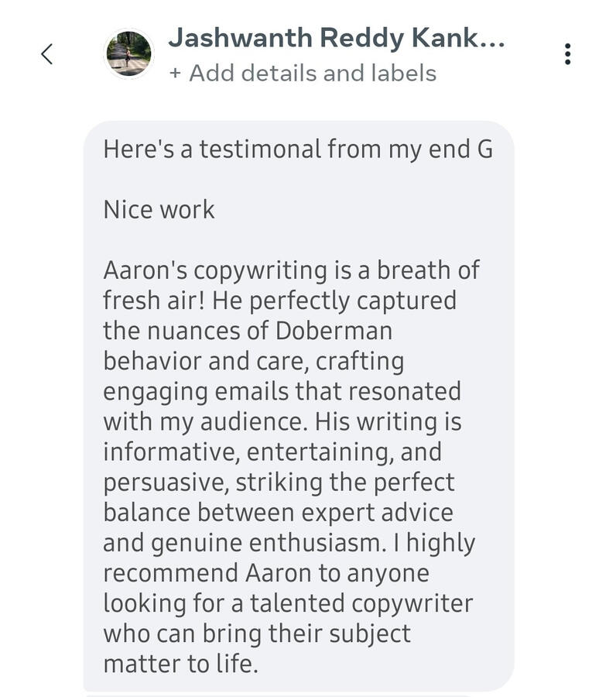Click the line "persuasive, striking the perfect"
This screenshot has height=697, width=616.
(279, 482)
